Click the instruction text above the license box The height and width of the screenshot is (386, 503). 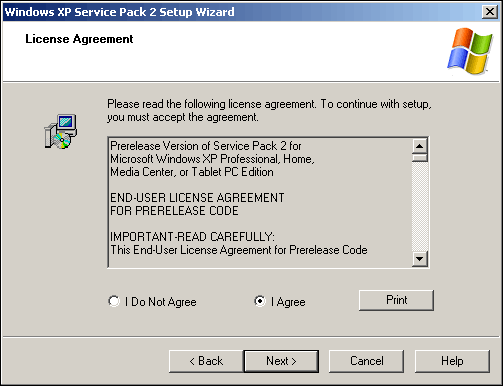pyautogui.click(x=269, y=111)
